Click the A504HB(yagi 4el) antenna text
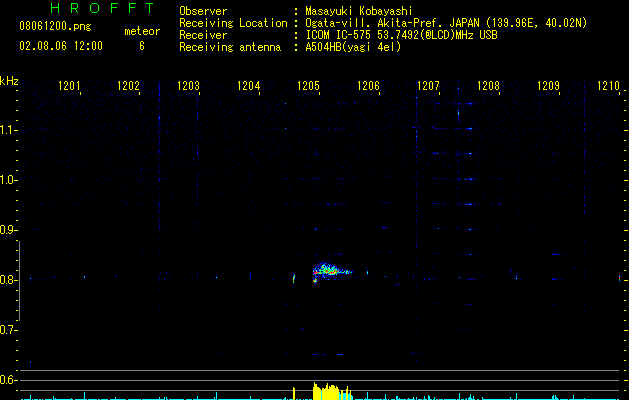Viewport: 629px width, 400px height. point(353,47)
